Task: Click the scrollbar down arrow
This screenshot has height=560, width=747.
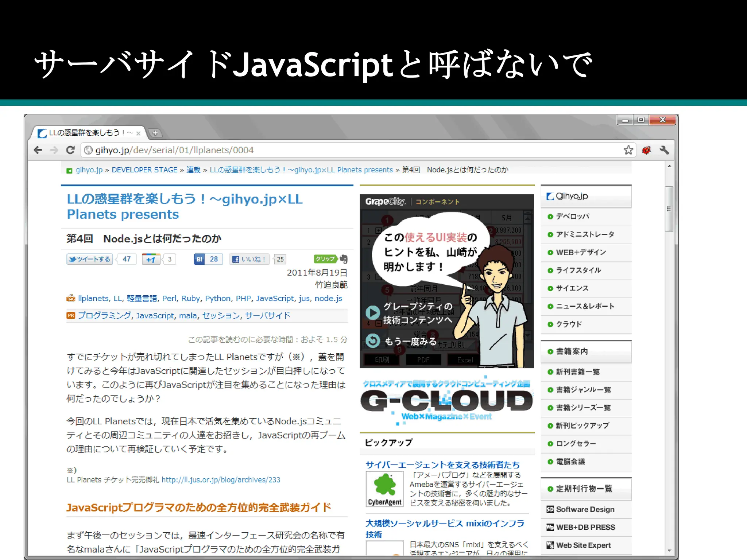Action: click(669, 551)
